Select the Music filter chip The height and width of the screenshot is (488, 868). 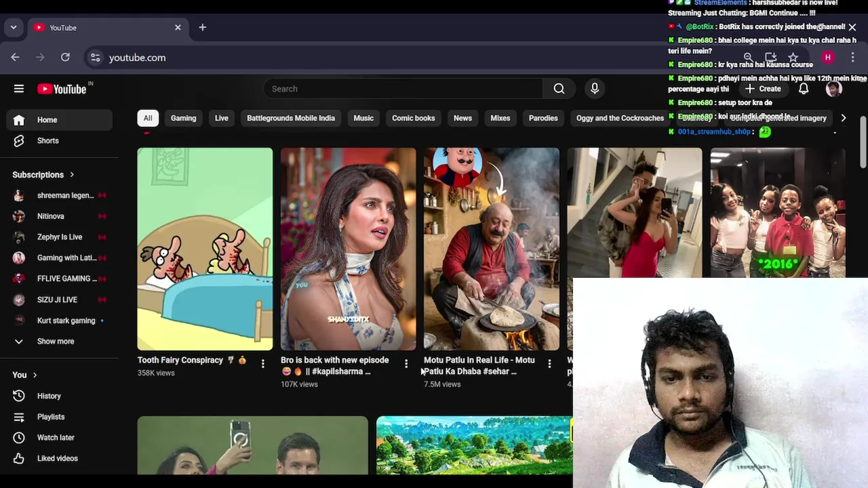pos(363,118)
